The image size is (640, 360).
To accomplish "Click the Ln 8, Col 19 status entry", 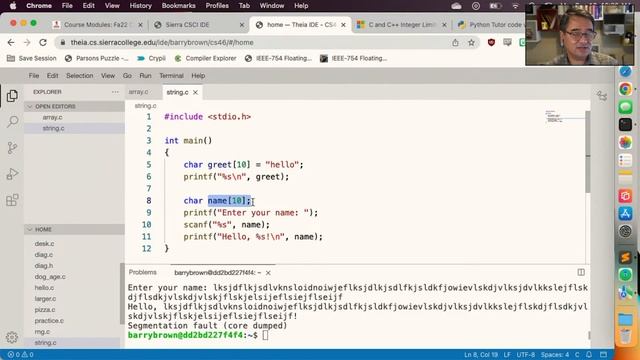I will tap(481, 355).
